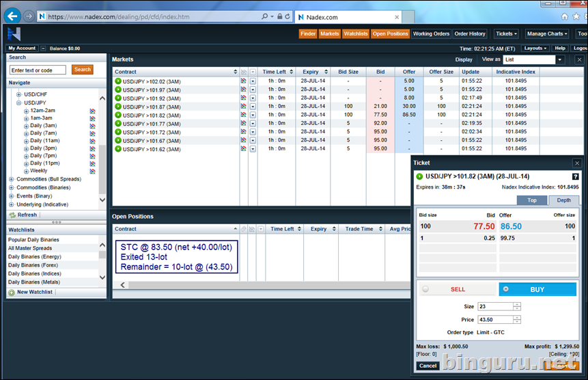Open Working Orders
Viewport: 588px width, 380px height.
(x=431, y=33)
